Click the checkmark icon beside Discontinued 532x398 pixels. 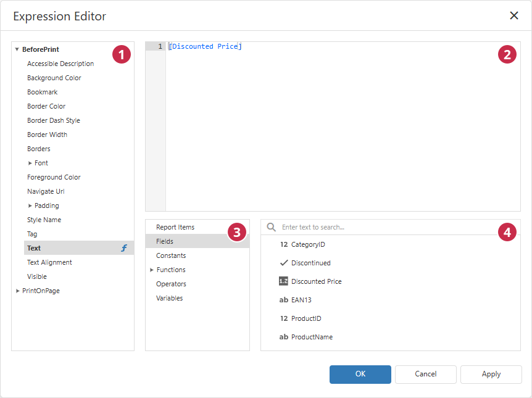[284, 263]
